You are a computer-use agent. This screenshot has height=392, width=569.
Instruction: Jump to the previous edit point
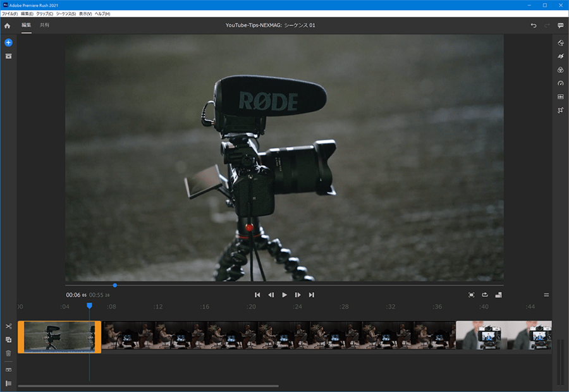[257, 295]
